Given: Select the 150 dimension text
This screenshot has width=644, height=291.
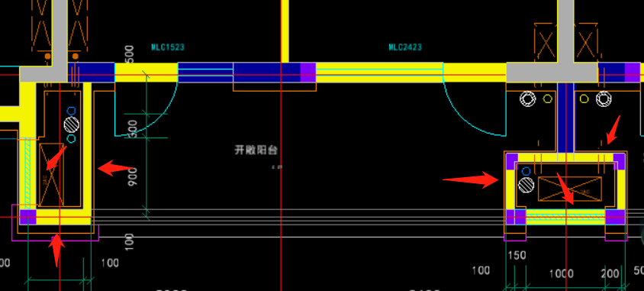Looking at the screenshot, I should (517, 255).
